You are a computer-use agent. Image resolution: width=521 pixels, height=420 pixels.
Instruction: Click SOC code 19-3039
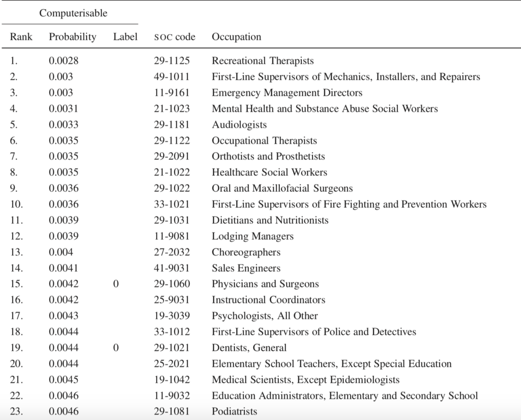(x=171, y=316)
